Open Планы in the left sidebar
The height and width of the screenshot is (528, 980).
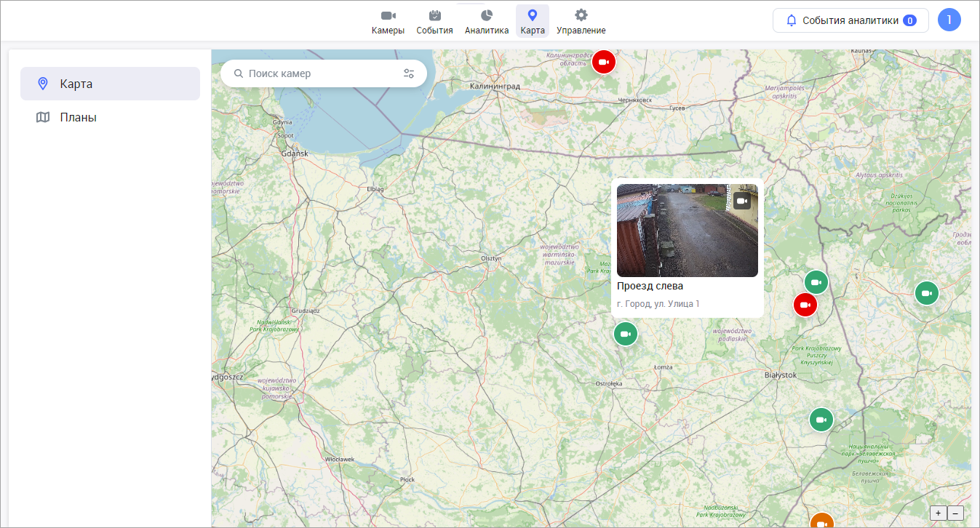click(x=110, y=117)
